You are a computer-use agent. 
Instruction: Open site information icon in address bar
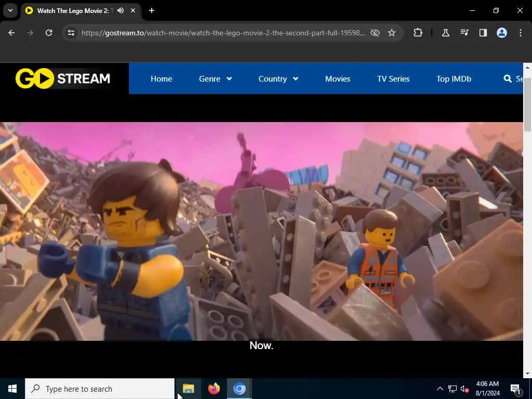tap(71, 33)
